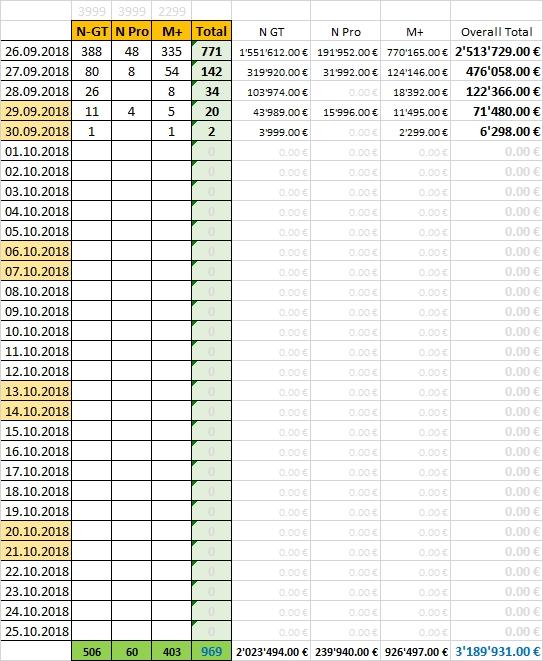Select the N-GT column header cell

[91, 31]
